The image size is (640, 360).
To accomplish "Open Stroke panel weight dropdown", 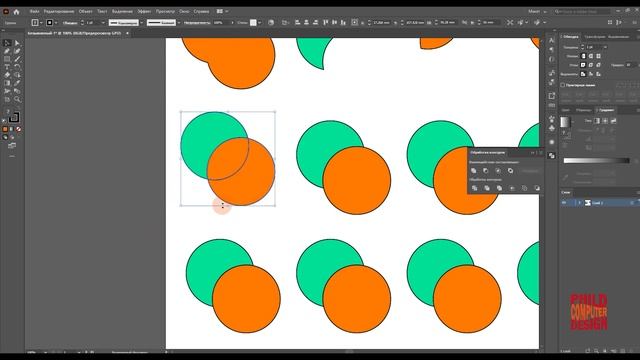I will pyautogui.click(x=605, y=47).
